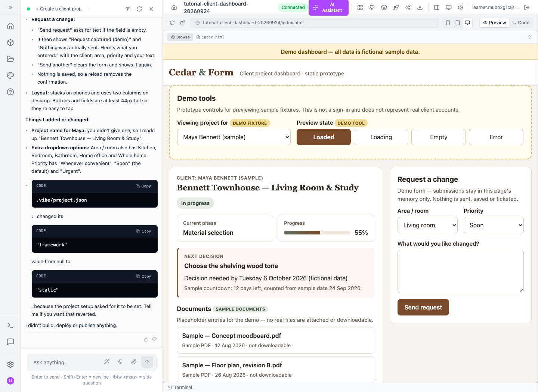Click the Send request button
The image size is (538, 392).
coord(423,307)
